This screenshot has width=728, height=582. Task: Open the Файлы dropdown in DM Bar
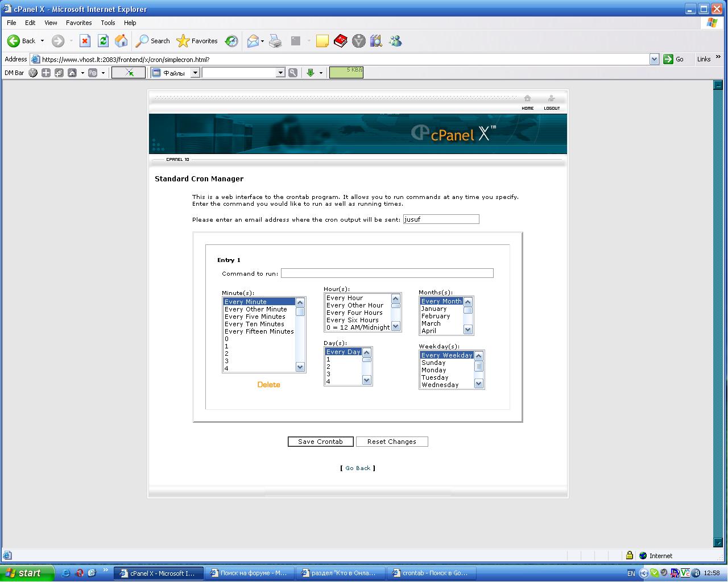[x=195, y=73]
